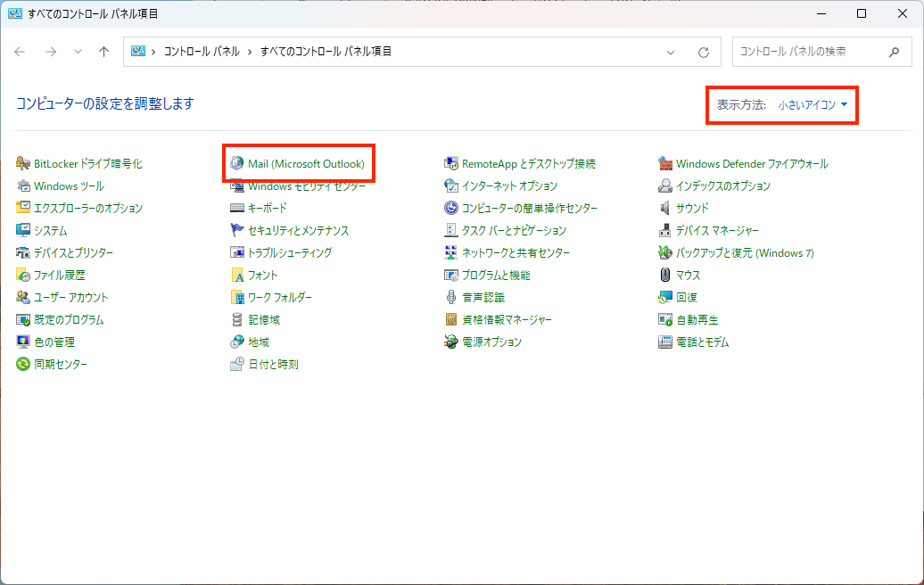
Task: Open the ネットワークと共有センター link
Action: click(x=516, y=253)
